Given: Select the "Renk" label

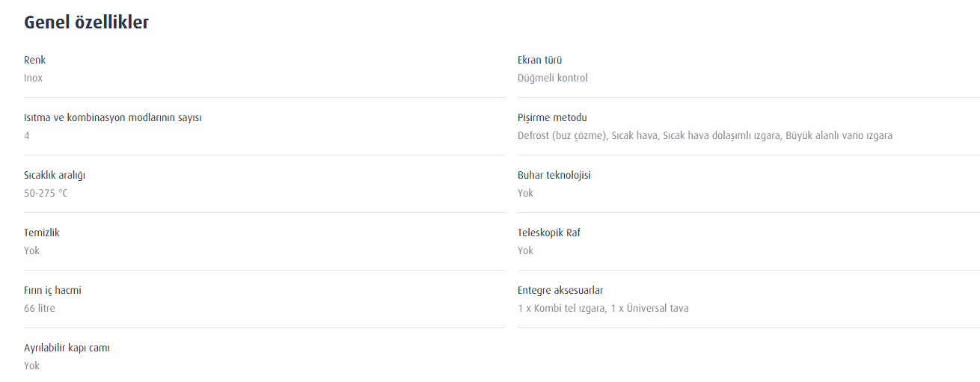Looking at the screenshot, I should pos(34,60).
